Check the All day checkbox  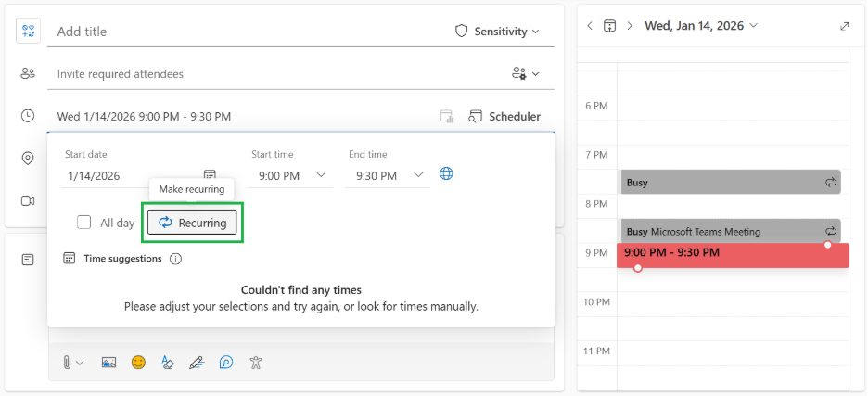pos(84,223)
